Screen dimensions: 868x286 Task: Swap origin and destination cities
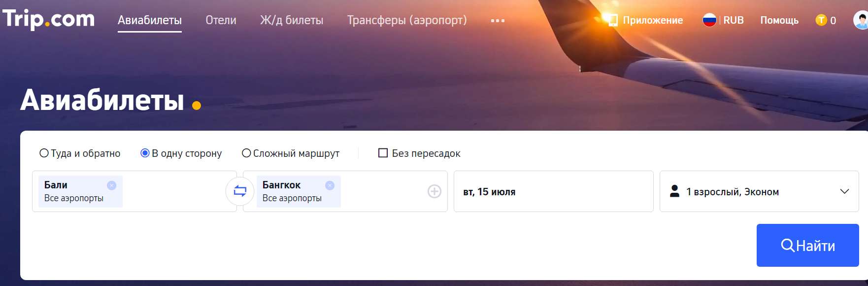pyautogui.click(x=240, y=191)
